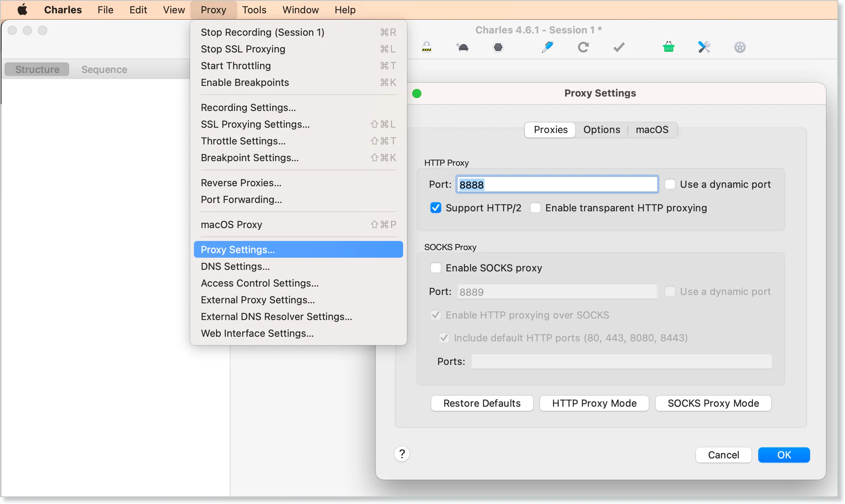Screen dimensions: 845x504
Task: Switch to the Options tab
Action: point(602,130)
